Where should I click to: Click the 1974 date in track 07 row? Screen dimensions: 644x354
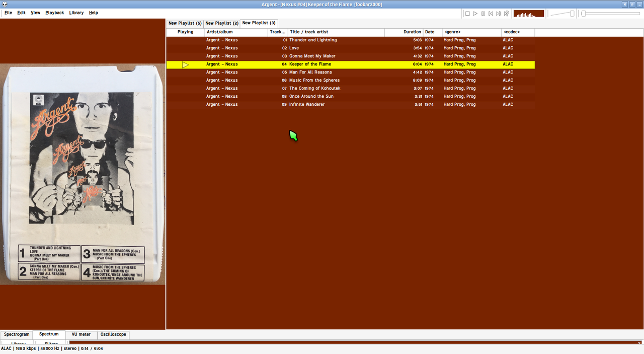429,89
